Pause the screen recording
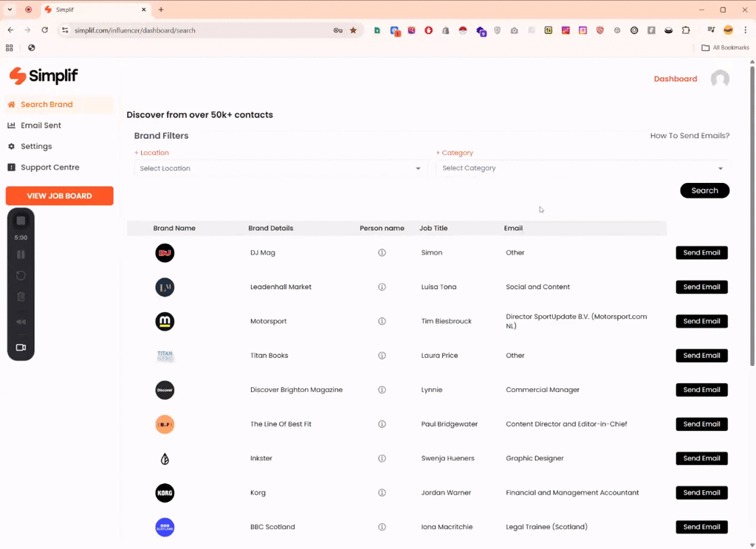Viewport: 756px width, 549px height. point(21,255)
